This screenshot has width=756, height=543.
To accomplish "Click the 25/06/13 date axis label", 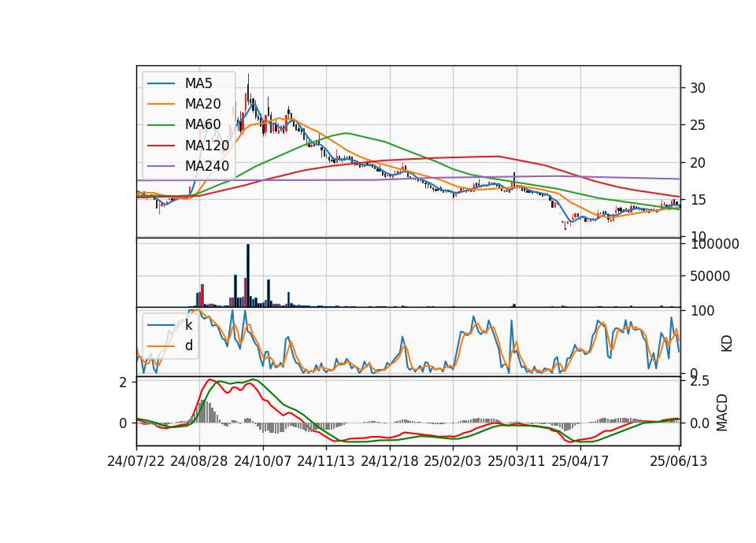I will click(678, 461).
